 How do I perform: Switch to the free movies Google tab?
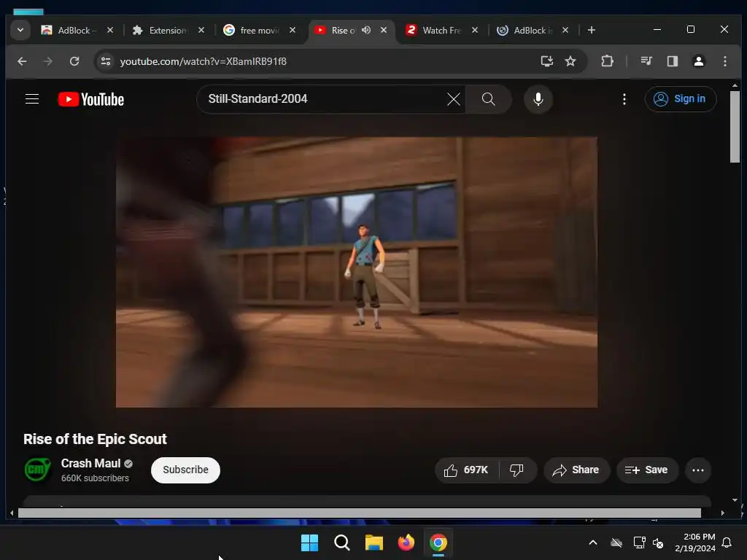[260, 30]
